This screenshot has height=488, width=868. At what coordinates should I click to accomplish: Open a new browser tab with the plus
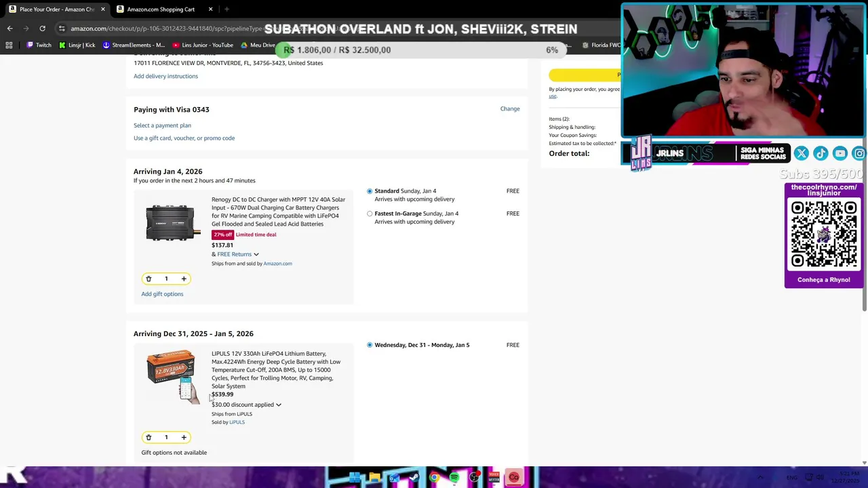226,9
